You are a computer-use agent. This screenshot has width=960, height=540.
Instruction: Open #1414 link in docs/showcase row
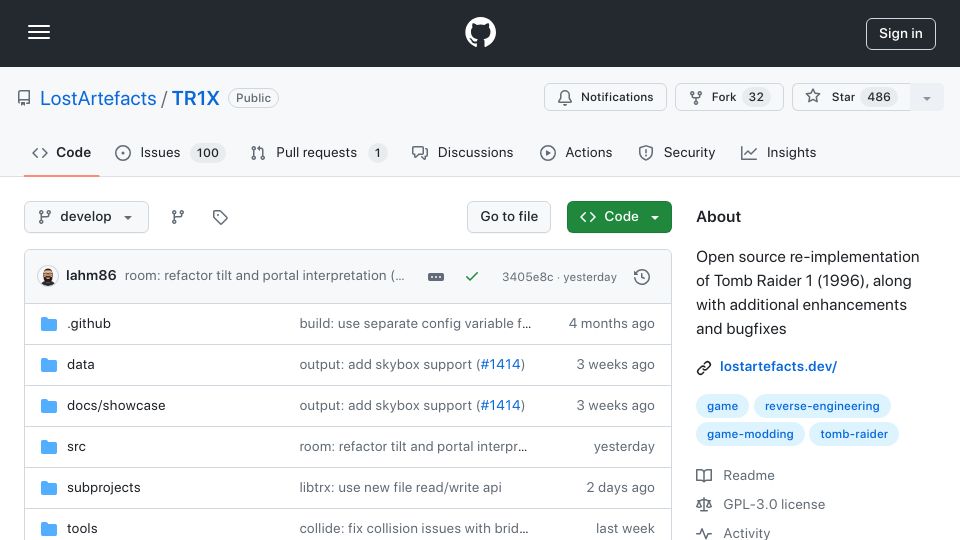coord(500,405)
